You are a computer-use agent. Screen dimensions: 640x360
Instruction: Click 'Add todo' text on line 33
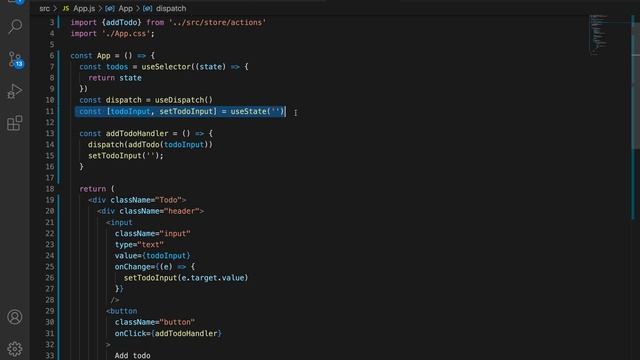click(132, 356)
